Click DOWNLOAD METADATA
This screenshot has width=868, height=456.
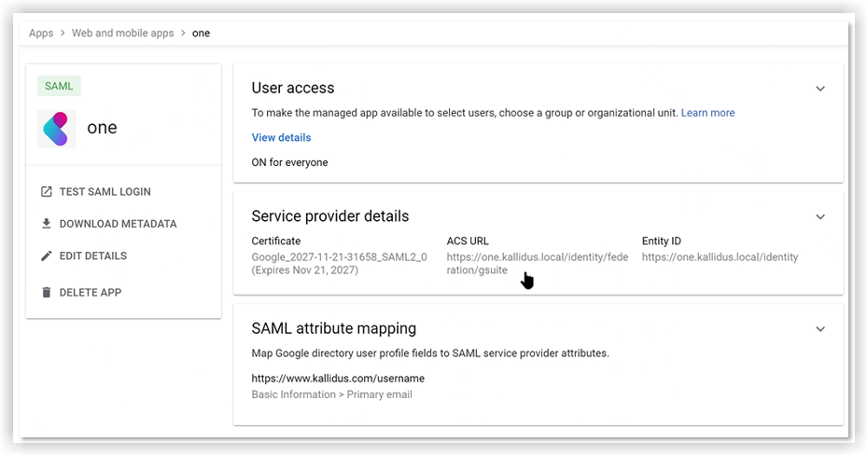pos(118,224)
